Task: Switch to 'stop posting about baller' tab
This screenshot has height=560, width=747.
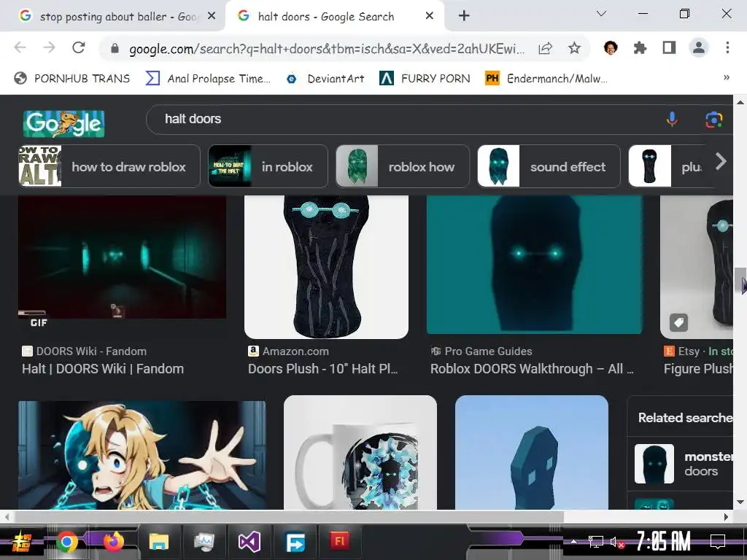Action: (x=109, y=16)
